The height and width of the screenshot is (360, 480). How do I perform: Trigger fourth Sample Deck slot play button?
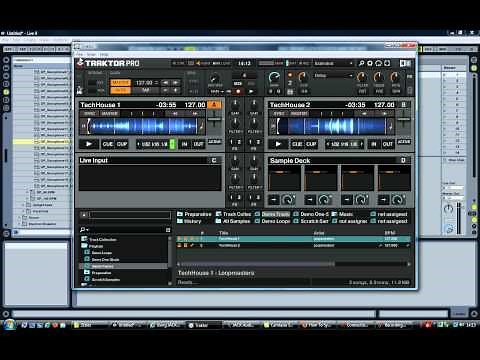pos(383,200)
